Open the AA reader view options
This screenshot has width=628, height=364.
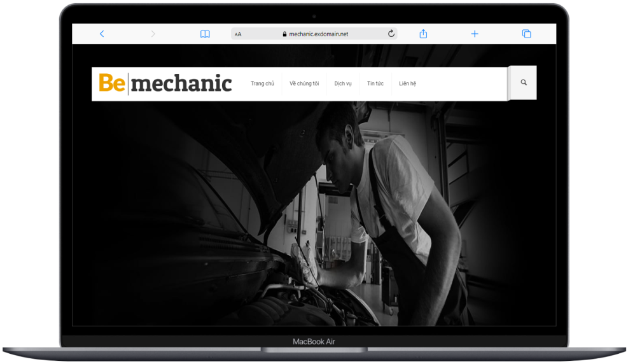click(238, 34)
